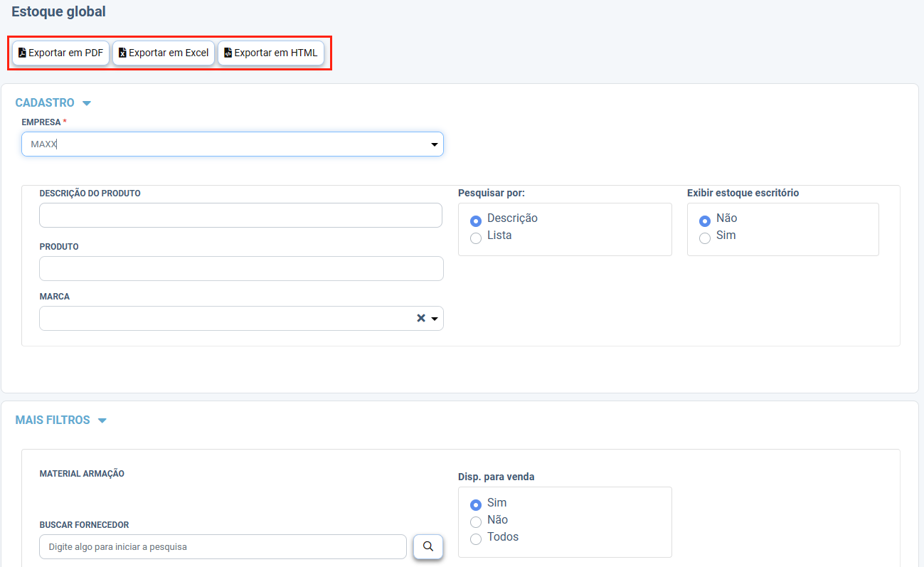Click the Pesquisar por heading

(492, 193)
